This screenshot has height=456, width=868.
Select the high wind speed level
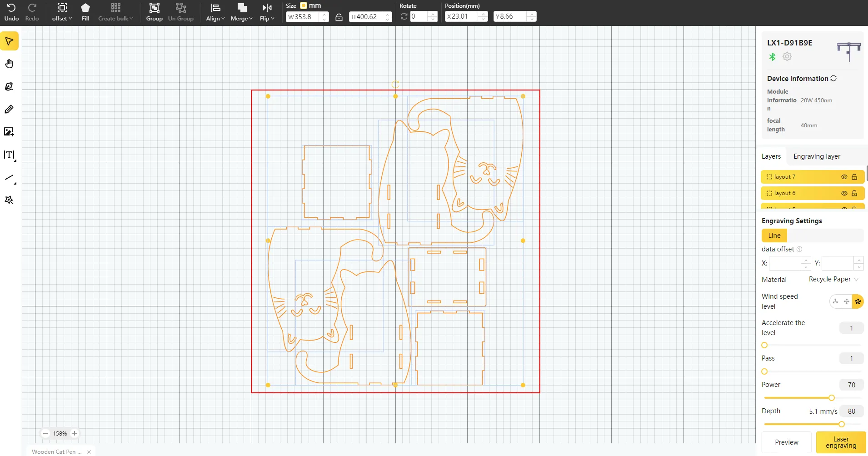(858, 301)
